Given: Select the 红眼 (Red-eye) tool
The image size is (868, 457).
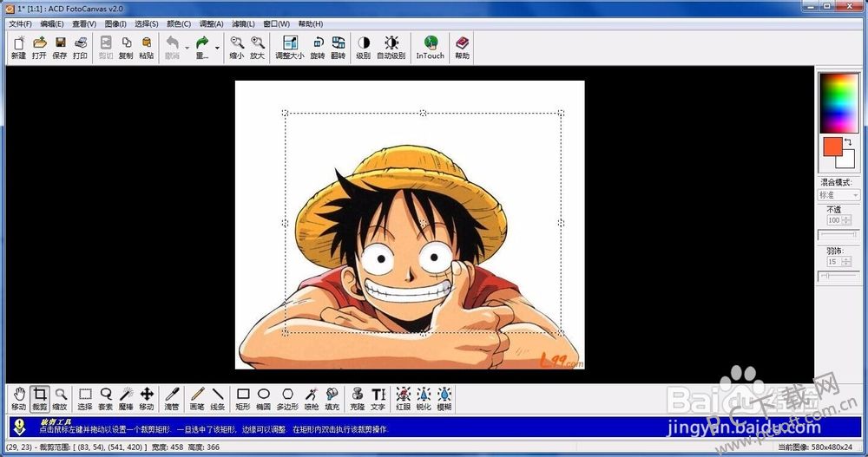Looking at the screenshot, I should coord(403,398).
